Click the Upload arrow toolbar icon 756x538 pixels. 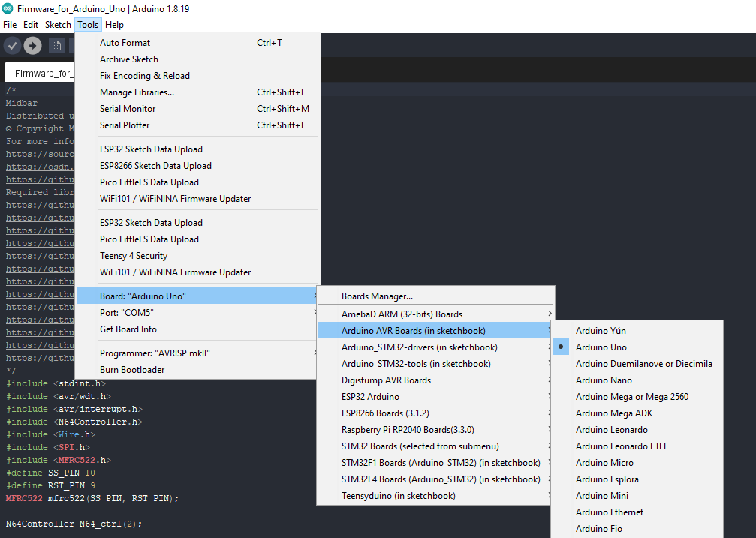coord(32,46)
